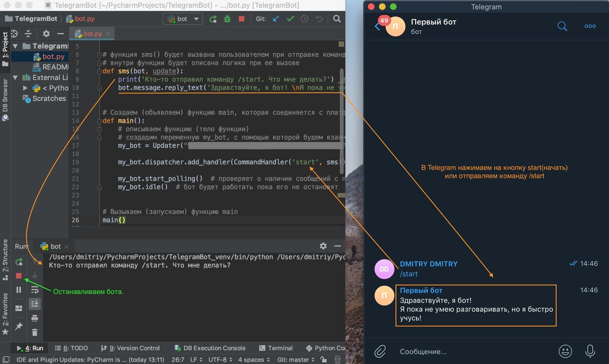Close the bot.py editor tab

click(108, 34)
